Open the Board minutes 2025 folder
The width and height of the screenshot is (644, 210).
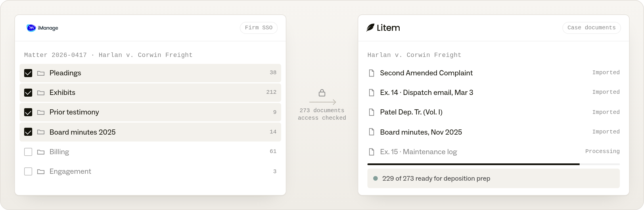[x=150, y=132]
